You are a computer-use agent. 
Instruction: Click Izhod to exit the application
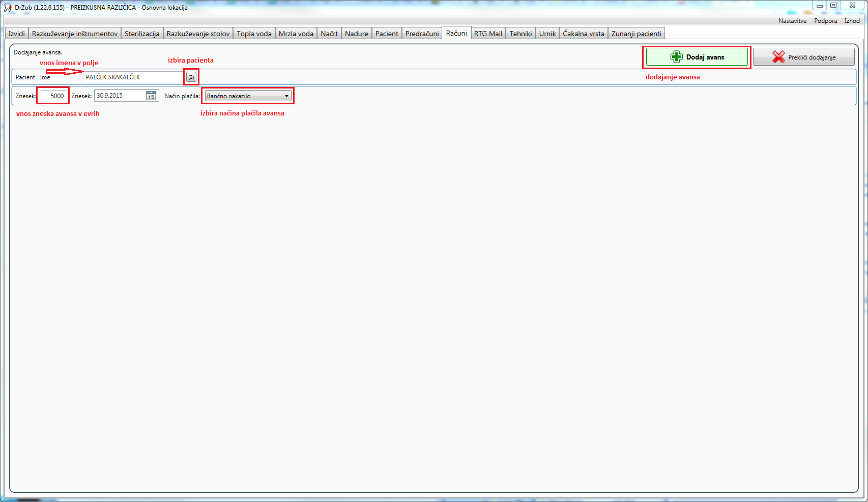852,21
